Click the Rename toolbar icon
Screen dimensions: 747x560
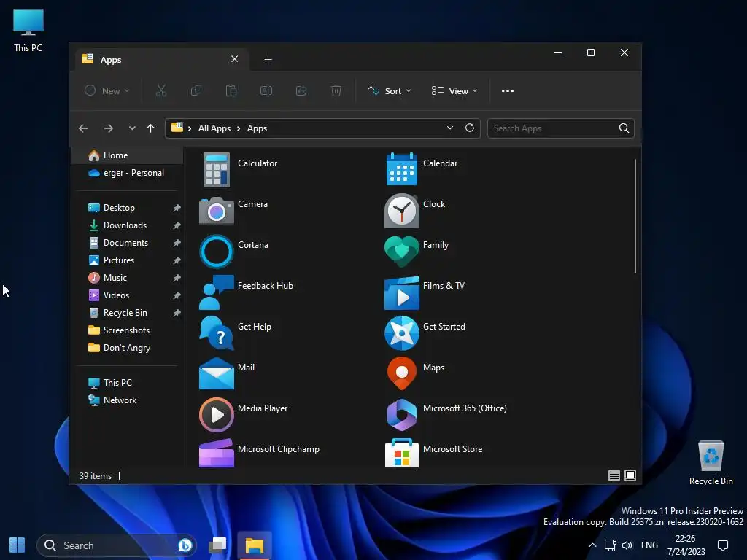[x=266, y=90]
